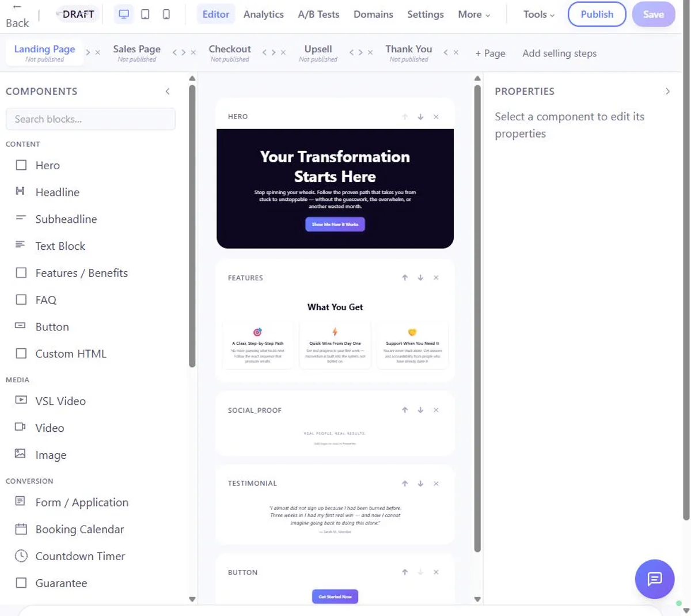Switch to desktop preview icon
The image size is (691, 616).
124,14
